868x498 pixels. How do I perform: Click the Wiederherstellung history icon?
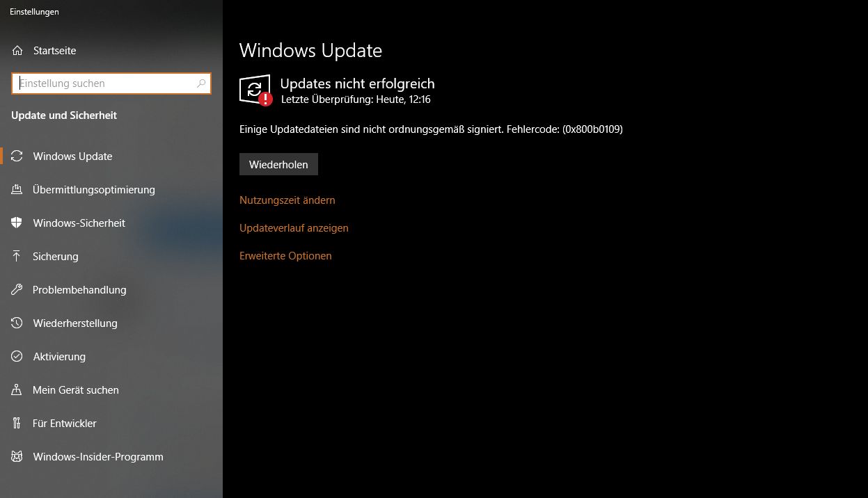pyautogui.click(x=17, y=323)
